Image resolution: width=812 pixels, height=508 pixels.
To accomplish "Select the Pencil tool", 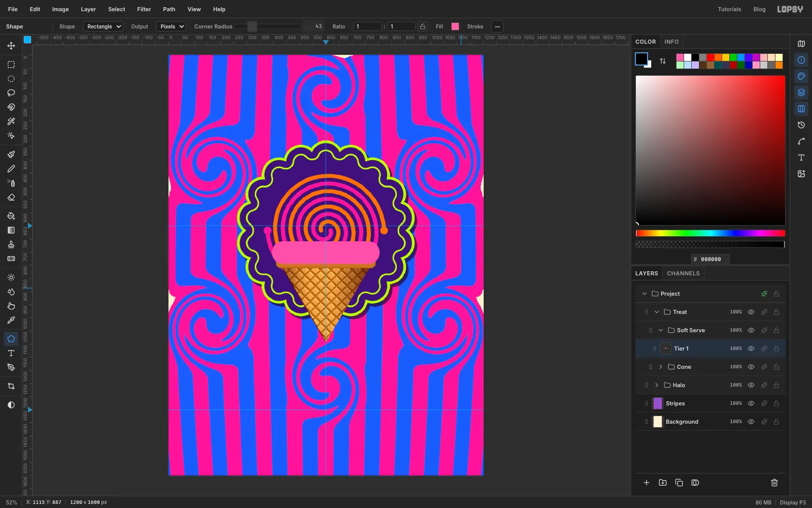I will 11,169.
